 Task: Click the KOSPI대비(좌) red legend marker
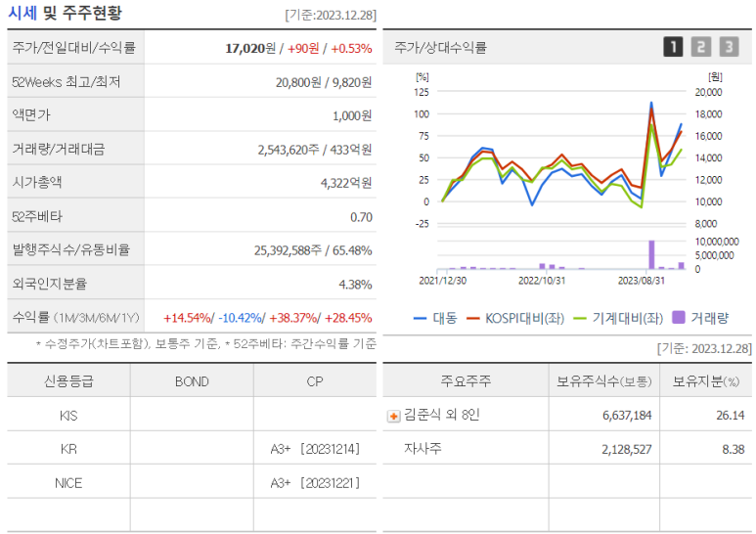pos(473,318)
